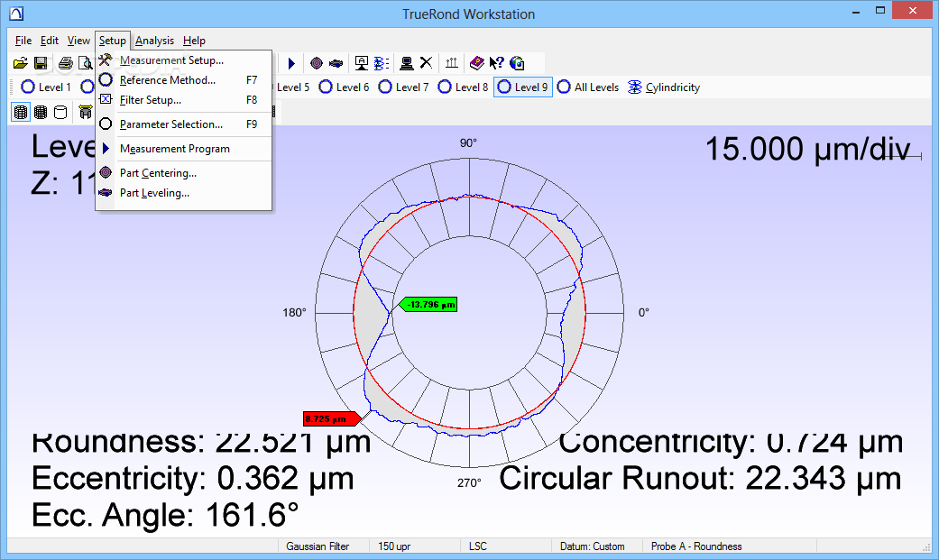Click the TrueRond app icon in title bar

17,14
